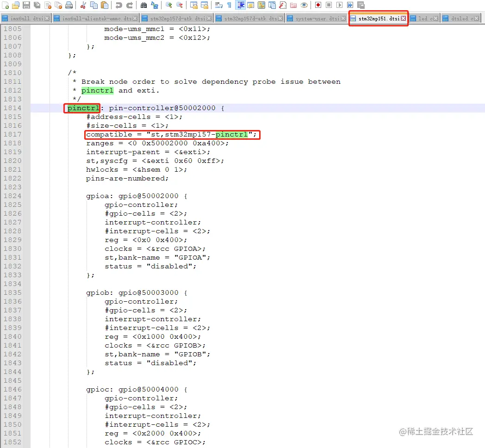Close the imx6ull.dtsi tab
485x448 pixels.
(47, 19)
